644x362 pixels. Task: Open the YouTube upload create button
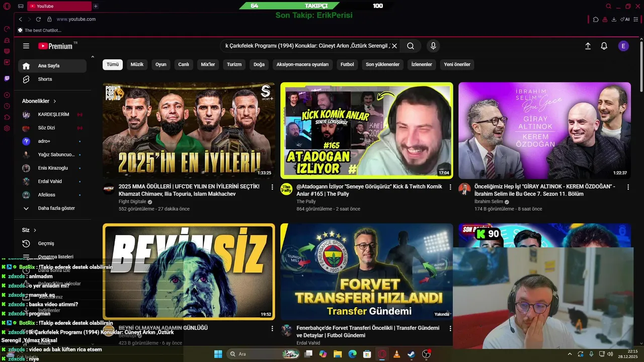[x=588, y=46]
